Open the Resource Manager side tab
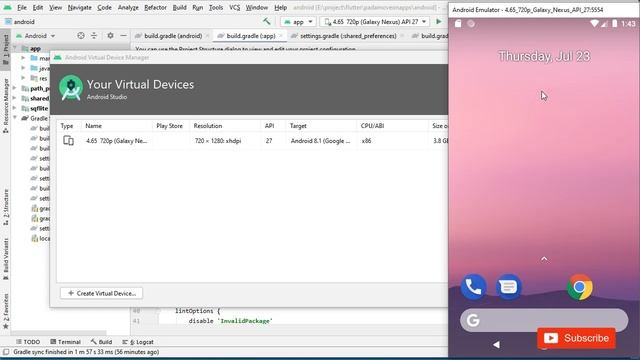 point(6,105)
